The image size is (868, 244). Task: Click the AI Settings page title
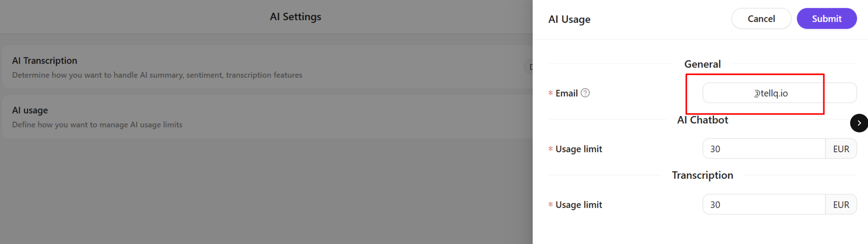(296, 16)
